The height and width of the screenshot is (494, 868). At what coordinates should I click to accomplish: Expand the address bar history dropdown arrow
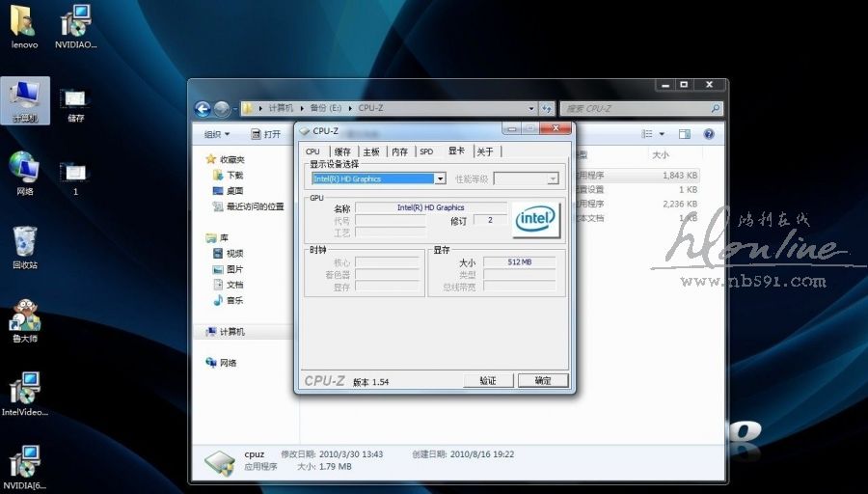[x=531, y=109]
